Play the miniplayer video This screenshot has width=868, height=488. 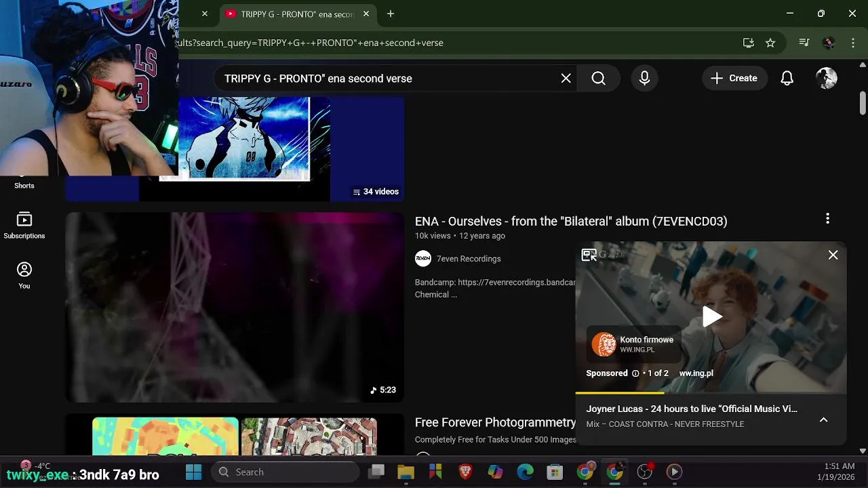tap(711, 317)
